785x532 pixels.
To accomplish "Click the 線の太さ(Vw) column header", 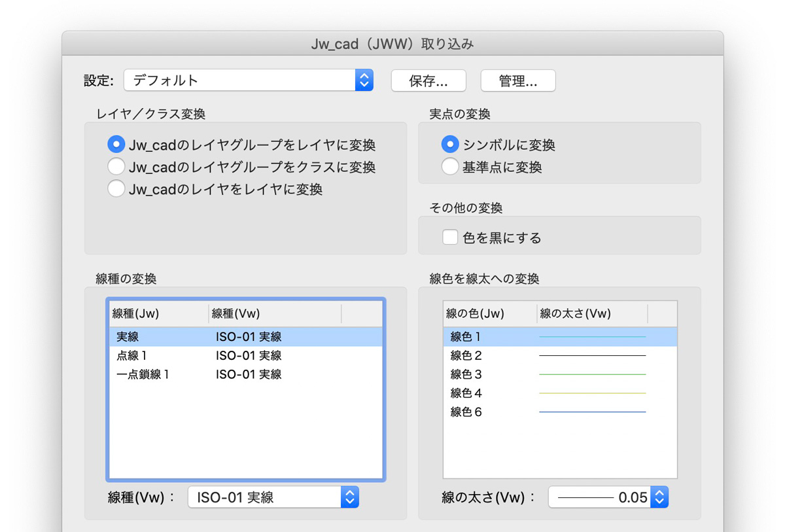I will click(593, 314).
